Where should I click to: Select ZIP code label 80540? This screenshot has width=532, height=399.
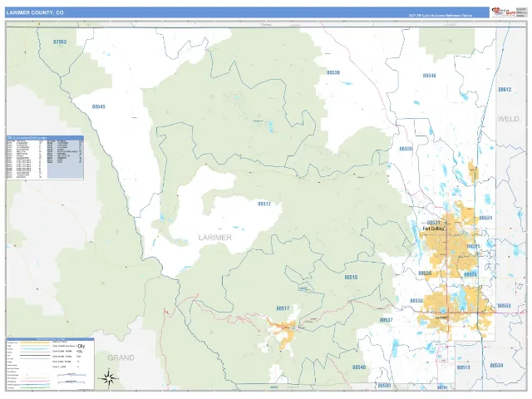(359, 367)
